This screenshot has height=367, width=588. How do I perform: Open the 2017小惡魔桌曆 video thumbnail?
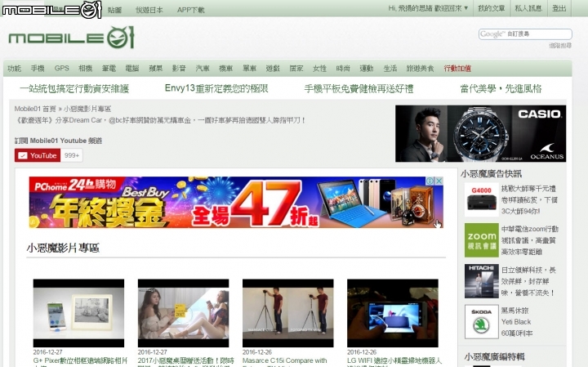pos(184,313)
